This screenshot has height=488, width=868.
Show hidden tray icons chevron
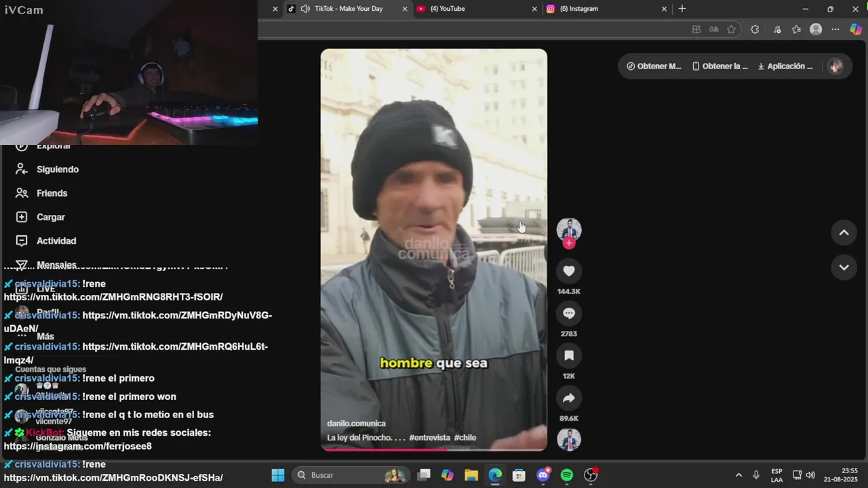point(738,475)
